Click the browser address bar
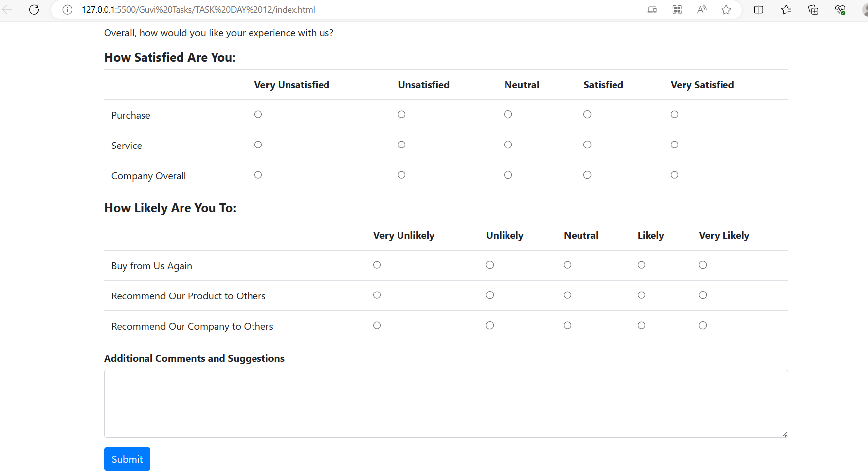The width and height of the screenshot is (868, 476). 345,9
